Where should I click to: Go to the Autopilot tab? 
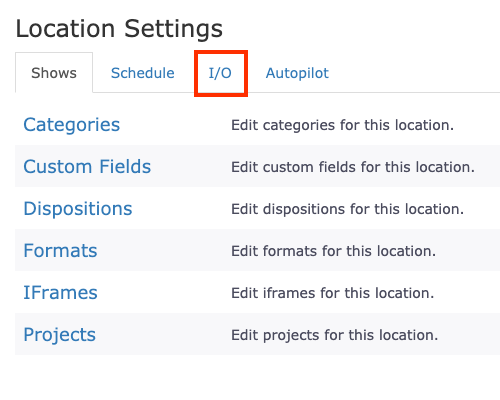click(297, 73)
